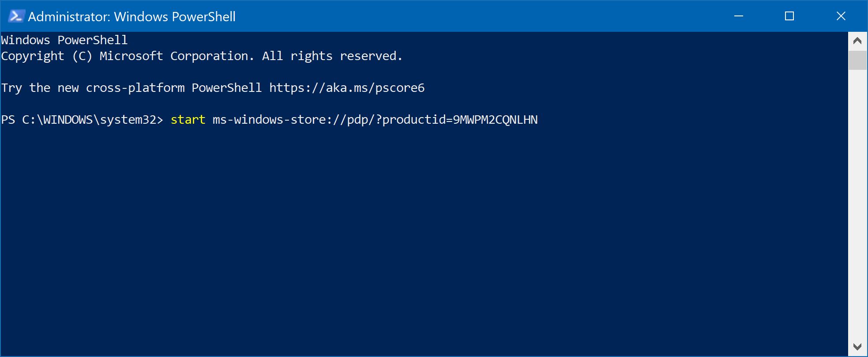868x357 pixels.
Task: Click the https://aka.ms/pscore6 URL text
Action: [347, 88]
